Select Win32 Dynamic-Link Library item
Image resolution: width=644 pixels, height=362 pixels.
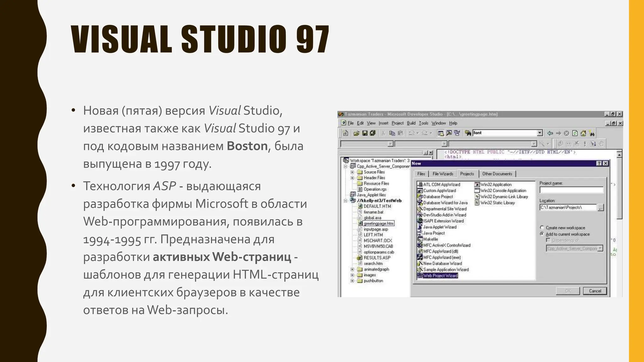tap(501, 196)
